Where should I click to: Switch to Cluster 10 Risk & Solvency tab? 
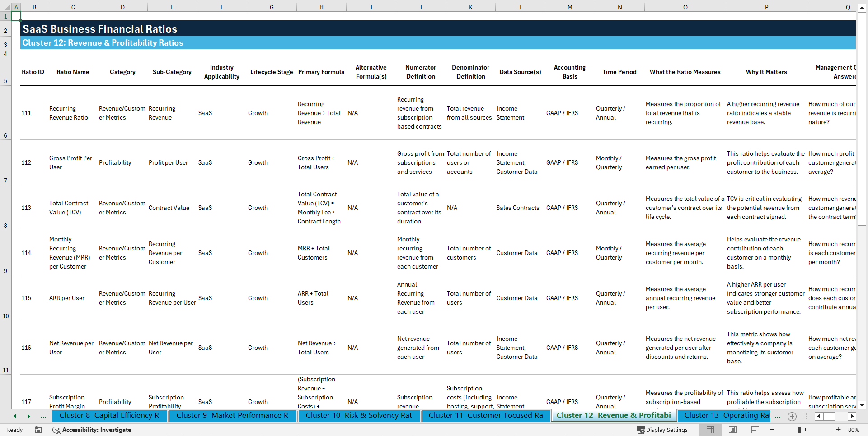pyautogui.click(x=359, y=416)
